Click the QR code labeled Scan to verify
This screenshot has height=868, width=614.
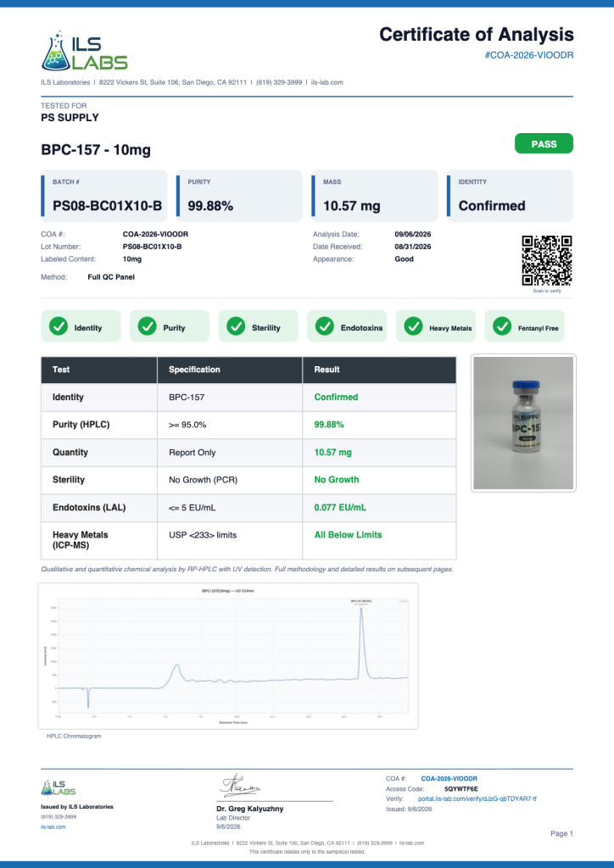[547, 260]
